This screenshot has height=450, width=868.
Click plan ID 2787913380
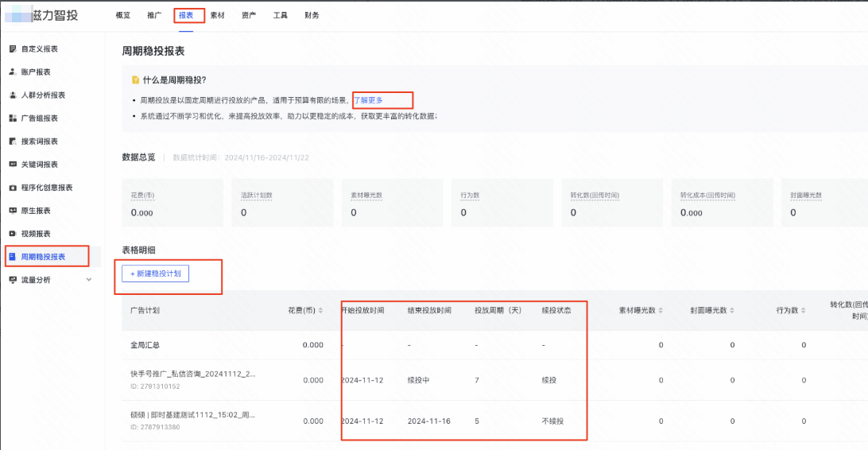pos(155,427)
